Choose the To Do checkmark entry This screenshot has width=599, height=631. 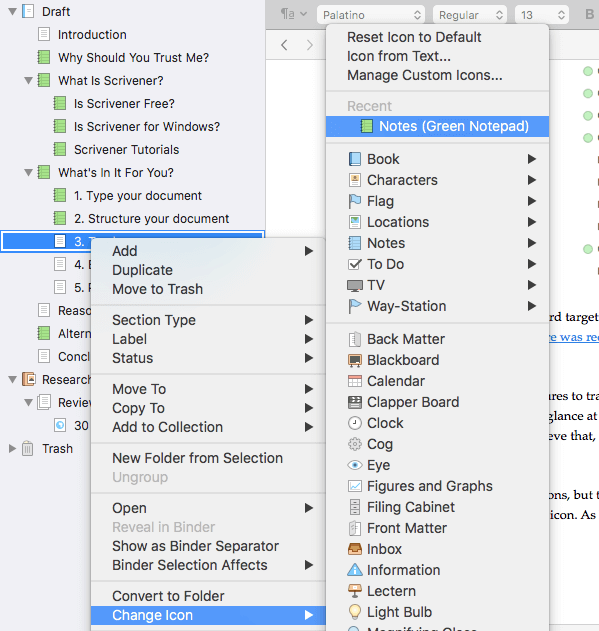(x=437, y=264)
